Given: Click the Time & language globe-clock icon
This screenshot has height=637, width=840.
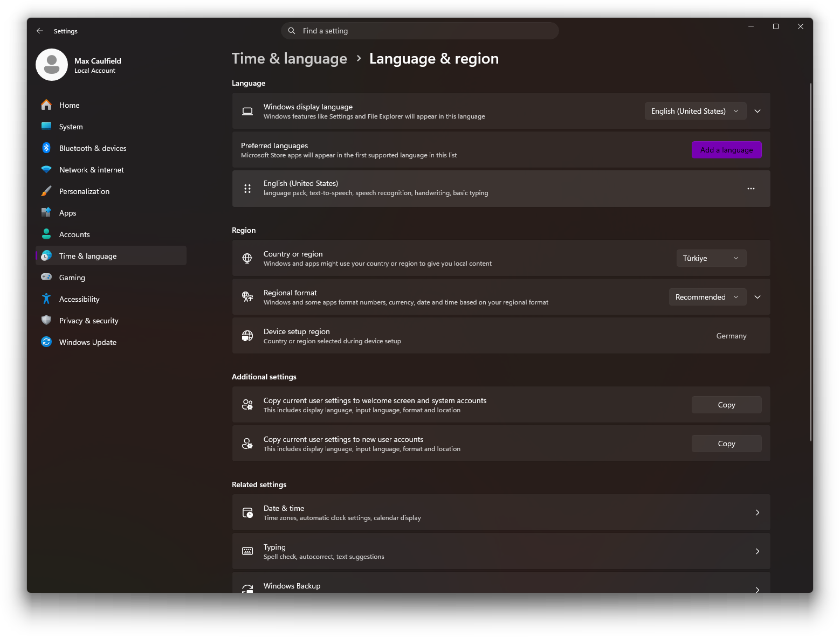Looking at the screenshot, I should point(46,255).
